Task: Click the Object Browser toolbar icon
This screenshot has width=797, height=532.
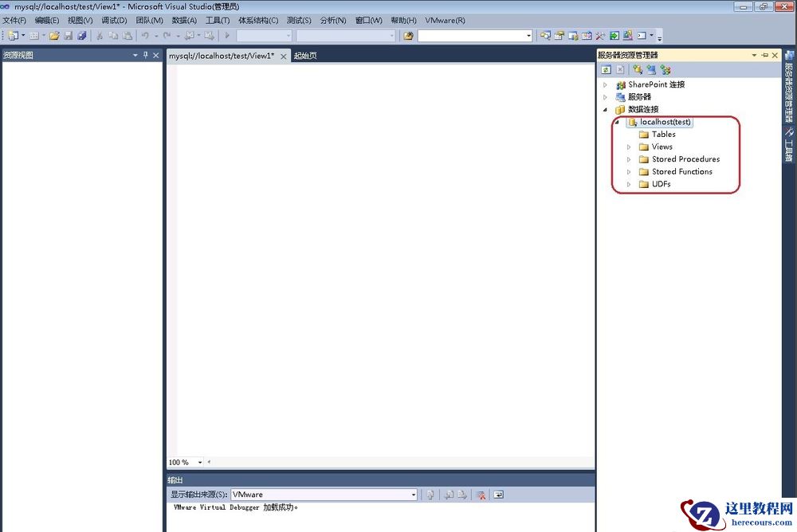Action: click(587, 36)
